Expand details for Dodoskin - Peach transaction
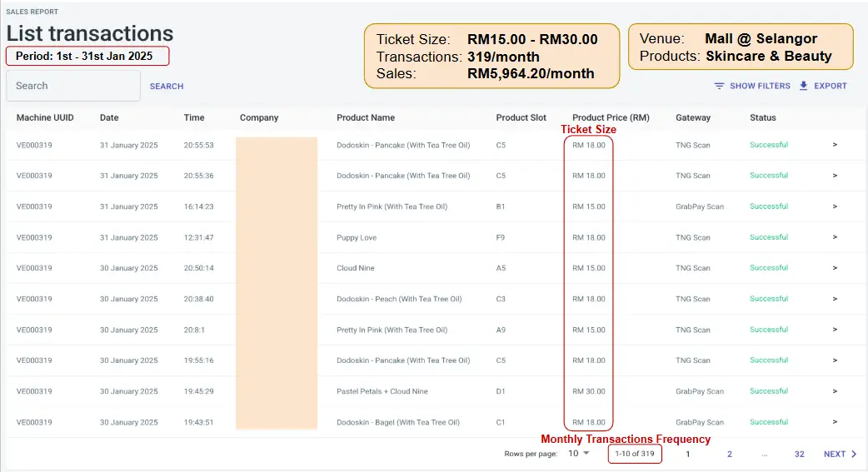The height and width of the screenshot is (472, 868). tap(835, 299)
